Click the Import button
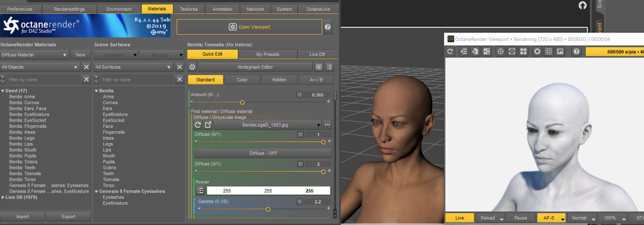Viewport: 644px width, 225px height. (23, 217)
